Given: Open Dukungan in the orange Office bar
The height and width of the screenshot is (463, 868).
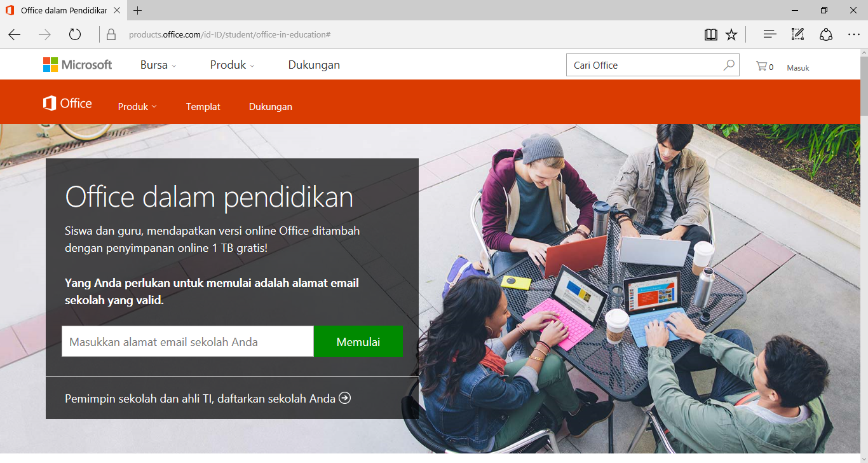Looking at the screenshot, I should click(x=271, y=107).
